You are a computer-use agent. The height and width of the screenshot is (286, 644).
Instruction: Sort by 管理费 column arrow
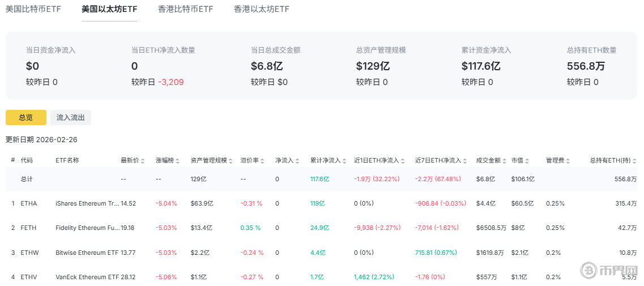pyautogui.click(x=568, y=161)
